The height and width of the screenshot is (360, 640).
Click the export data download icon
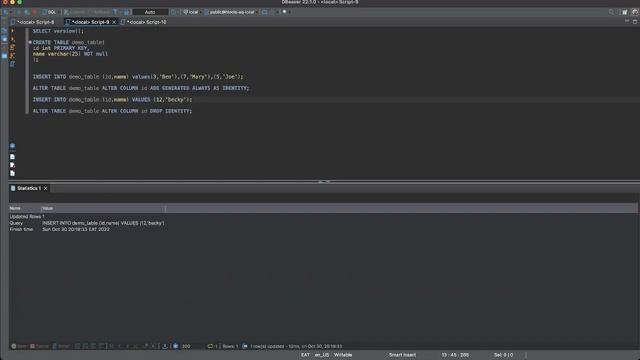coord(165,346)
